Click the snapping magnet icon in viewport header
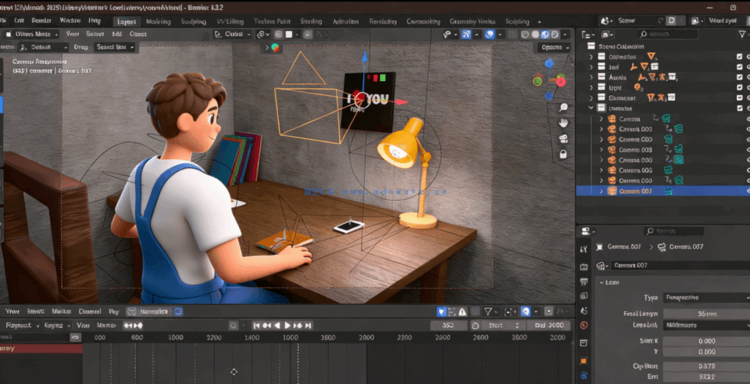This screenshot has width=750, height=384. coord(278,34)
